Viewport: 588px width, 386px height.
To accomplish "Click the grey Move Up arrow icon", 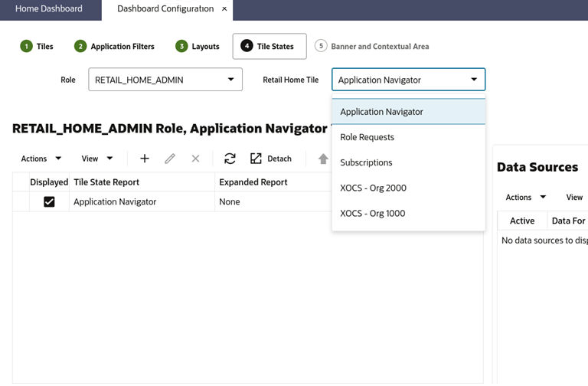I will click(323, 159).
